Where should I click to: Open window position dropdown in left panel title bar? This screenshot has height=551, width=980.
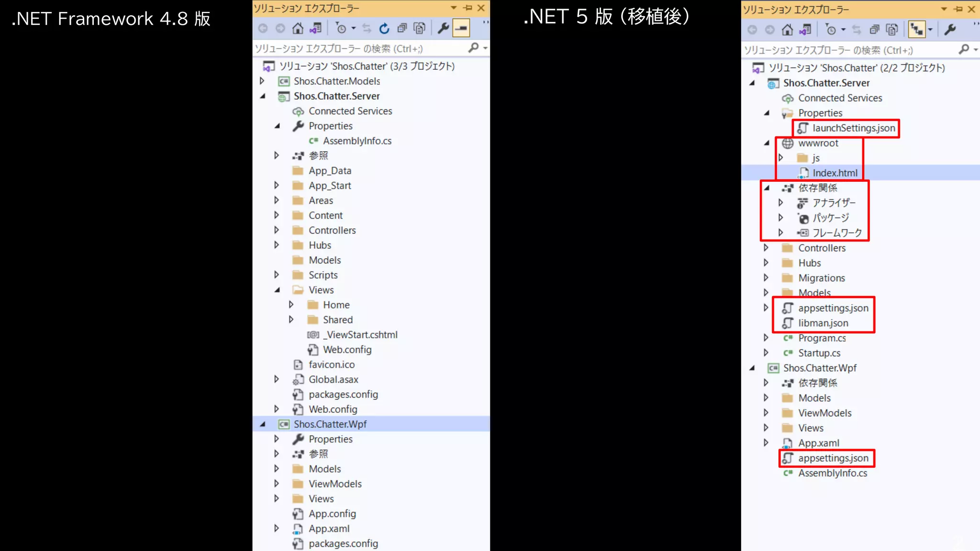pos(454,8)
